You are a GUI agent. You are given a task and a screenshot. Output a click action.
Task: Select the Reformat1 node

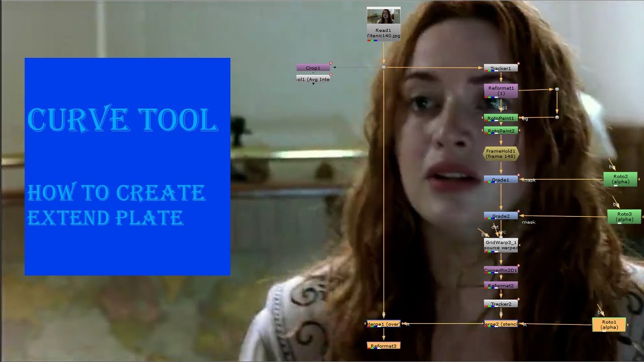(x=501, y=90)
